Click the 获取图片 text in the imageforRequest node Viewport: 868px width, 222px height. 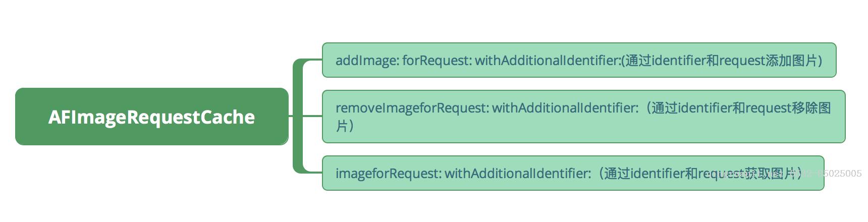[772, 174]
